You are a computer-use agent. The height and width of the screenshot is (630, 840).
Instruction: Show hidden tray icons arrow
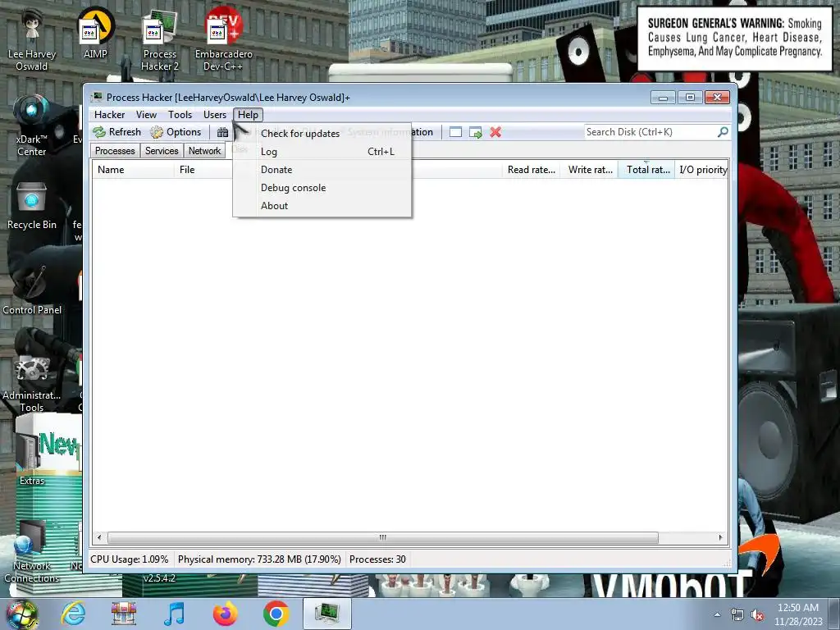pos(717,614)
